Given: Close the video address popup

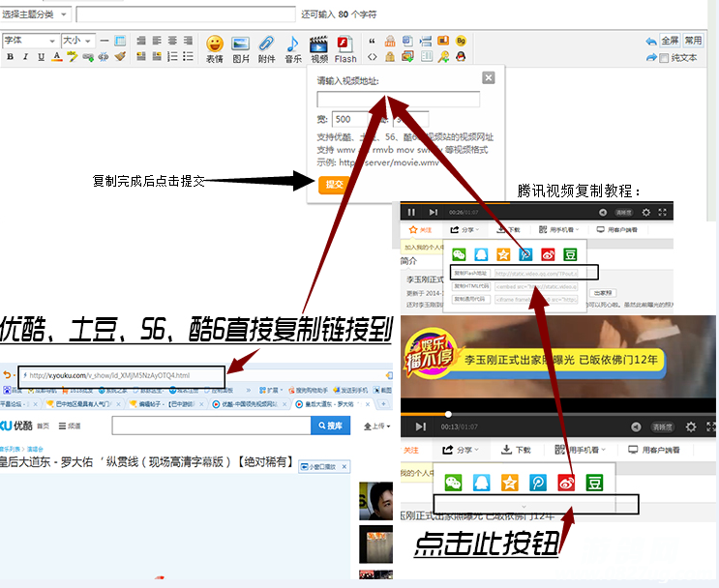Looking at the screenshot, I should pos(488,77).
